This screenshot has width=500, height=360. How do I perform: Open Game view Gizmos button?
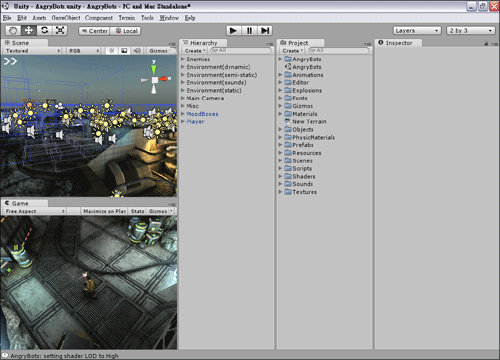point(160,211)
